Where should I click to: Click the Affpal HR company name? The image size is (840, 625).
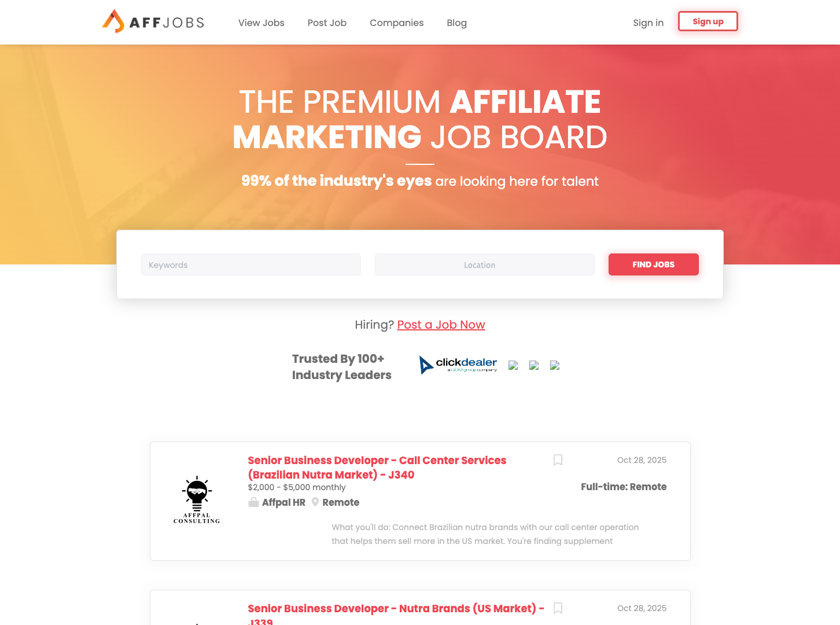(283, 502)
